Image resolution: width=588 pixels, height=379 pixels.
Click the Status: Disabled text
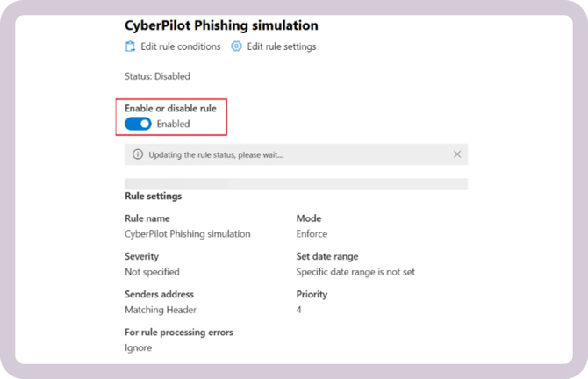pos(157,76)
